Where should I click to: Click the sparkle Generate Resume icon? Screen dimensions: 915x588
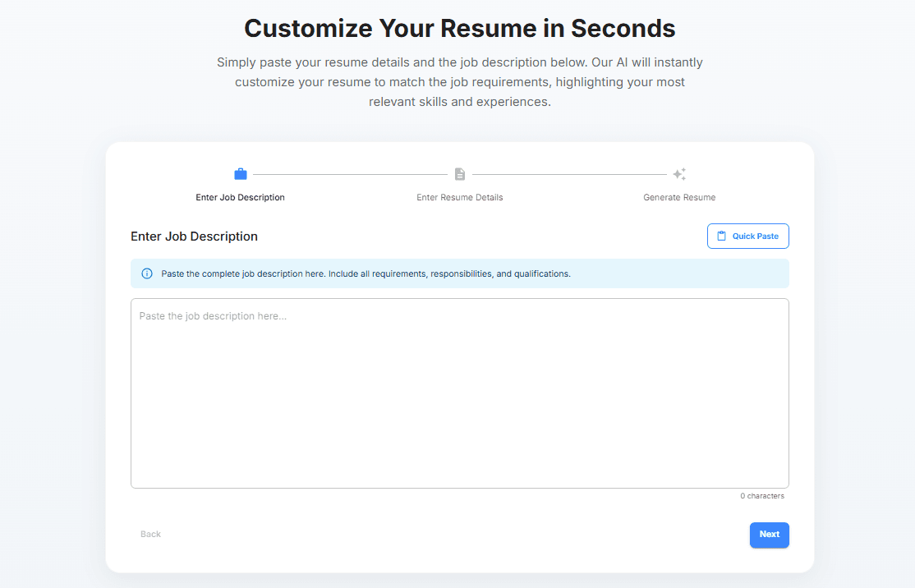click(x=679, y=174)
